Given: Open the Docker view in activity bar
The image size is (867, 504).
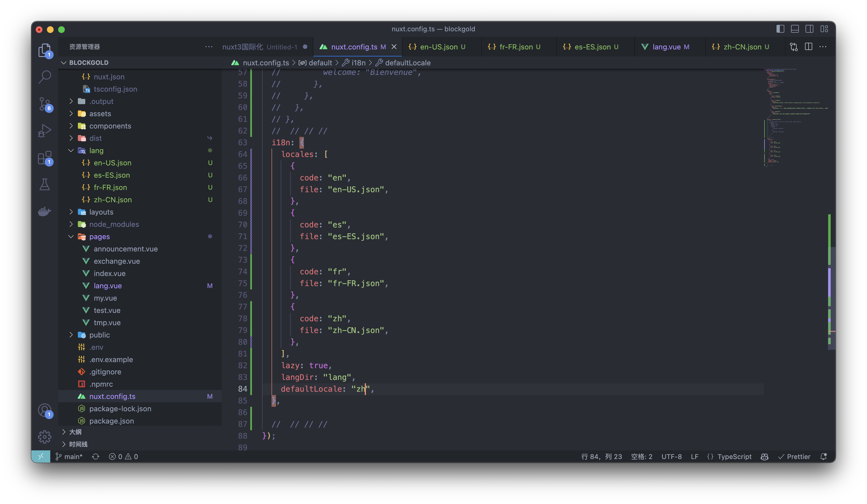Looking at the screenshot, I should pyautogui.click(x=45, y=211).
